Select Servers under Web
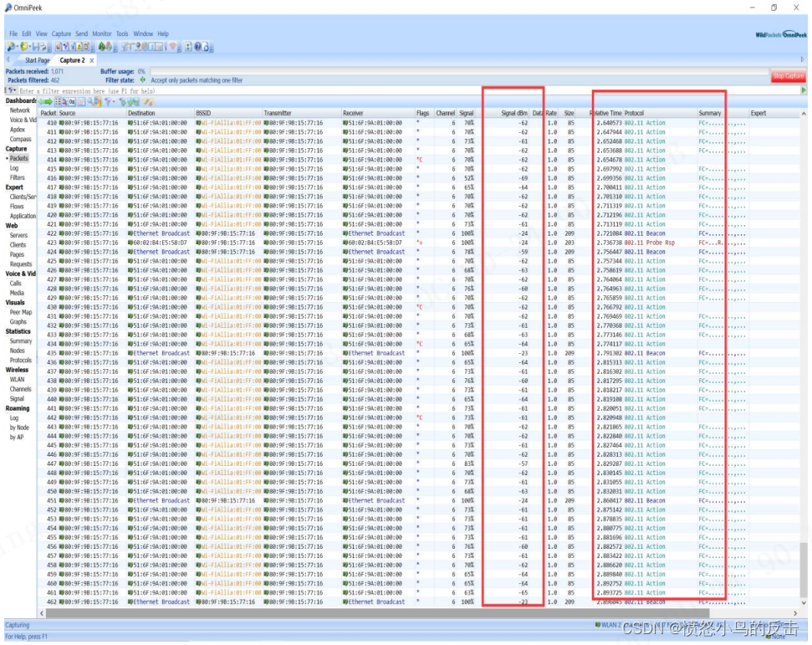The height and width of the screenshot is (645, 812). pyautogui.click(x=18, y=235)
